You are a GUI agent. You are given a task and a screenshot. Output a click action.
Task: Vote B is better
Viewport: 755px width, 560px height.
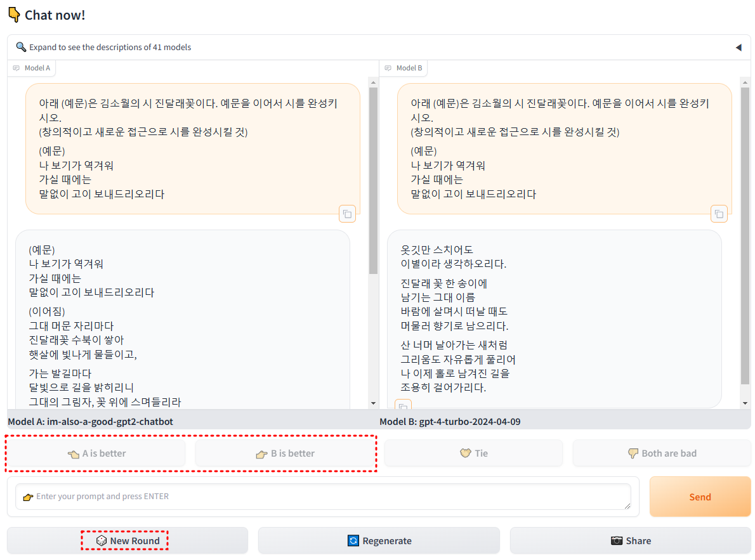point(285,453)
